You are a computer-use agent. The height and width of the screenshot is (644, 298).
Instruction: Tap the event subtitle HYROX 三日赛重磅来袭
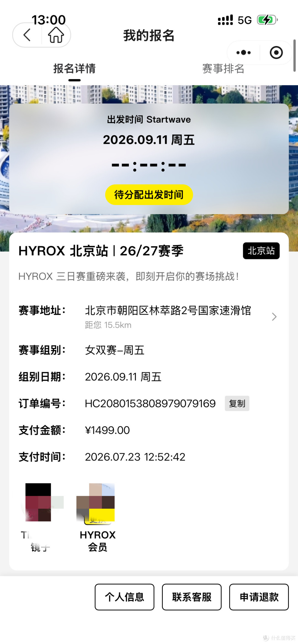coord(129,276)
